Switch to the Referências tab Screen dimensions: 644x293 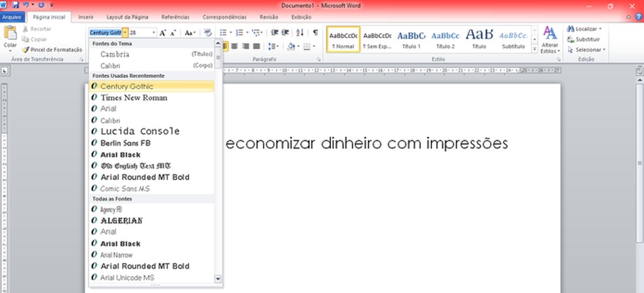click(175, 17)
